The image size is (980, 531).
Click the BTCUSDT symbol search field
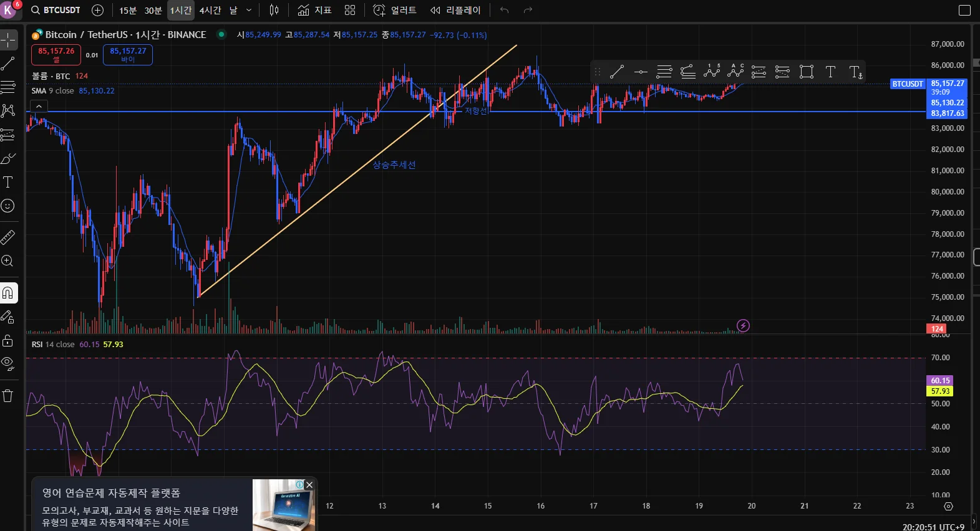(56, 10)
